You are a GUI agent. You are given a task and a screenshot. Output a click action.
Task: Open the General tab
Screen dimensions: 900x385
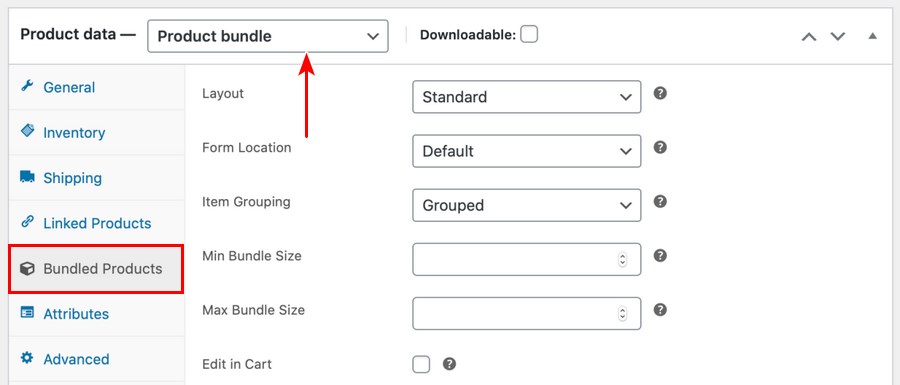click(x=96, y=87)
